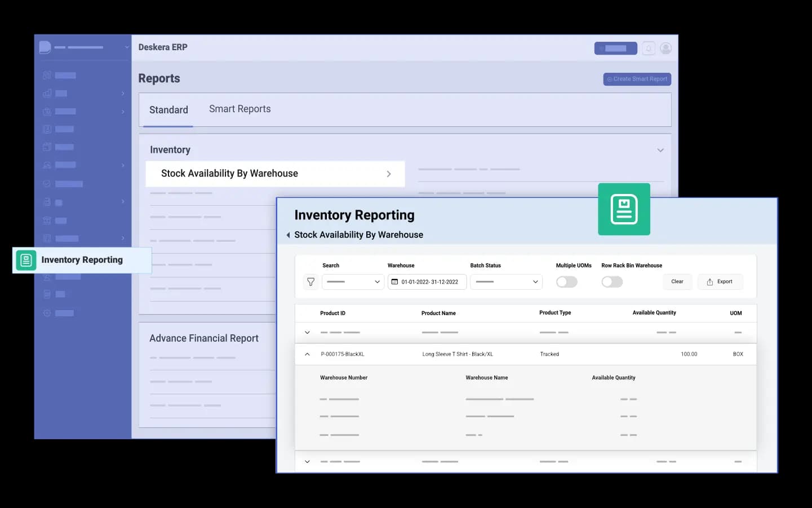Select the P-000175-BlackXL product ID cell

coord(343,355)
